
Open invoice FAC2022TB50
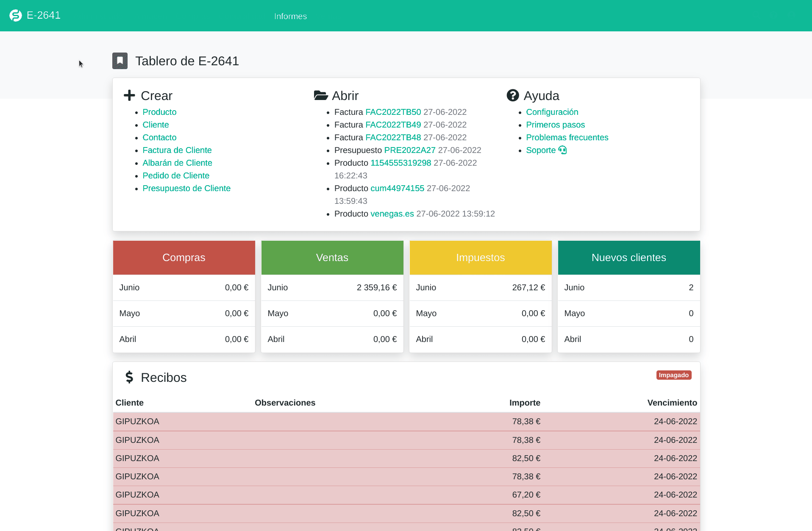(x=393, y=112)
